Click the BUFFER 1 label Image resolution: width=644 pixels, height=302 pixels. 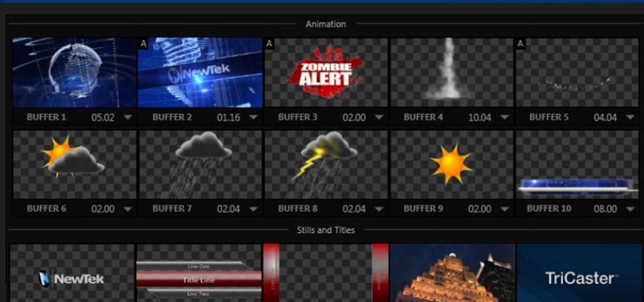pyautogui.click(x=47, y=117)
